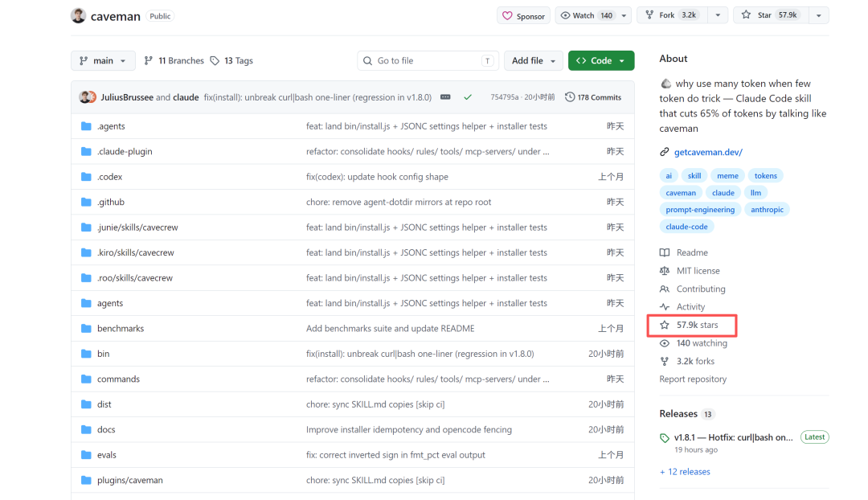Open the green Code dropdown button
Viewport: 868px width, 500px height.
tap(601, 60)
